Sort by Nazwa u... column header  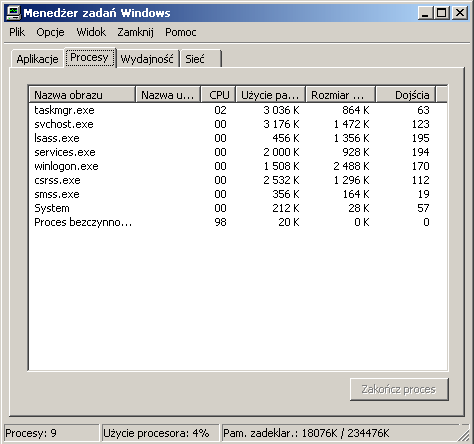point(168,95)
